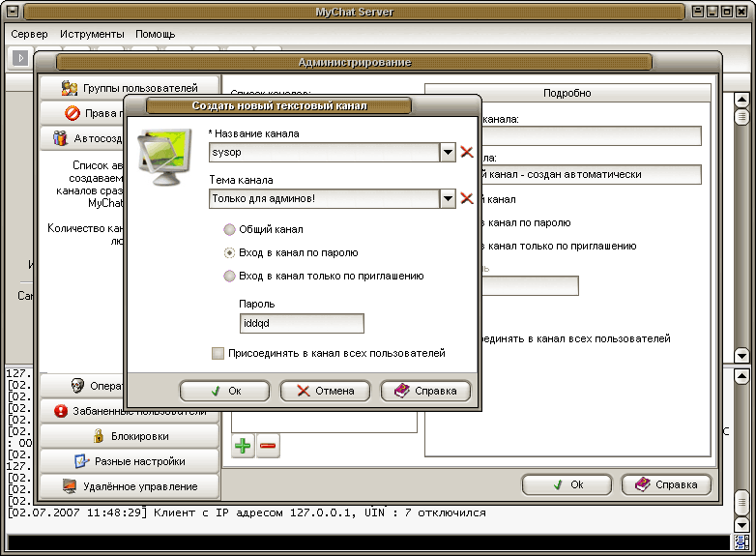Click the MyChat Server system menu icon
Image resolution: width=756 pixels, height=556 pixels.
tap(12, 12)
